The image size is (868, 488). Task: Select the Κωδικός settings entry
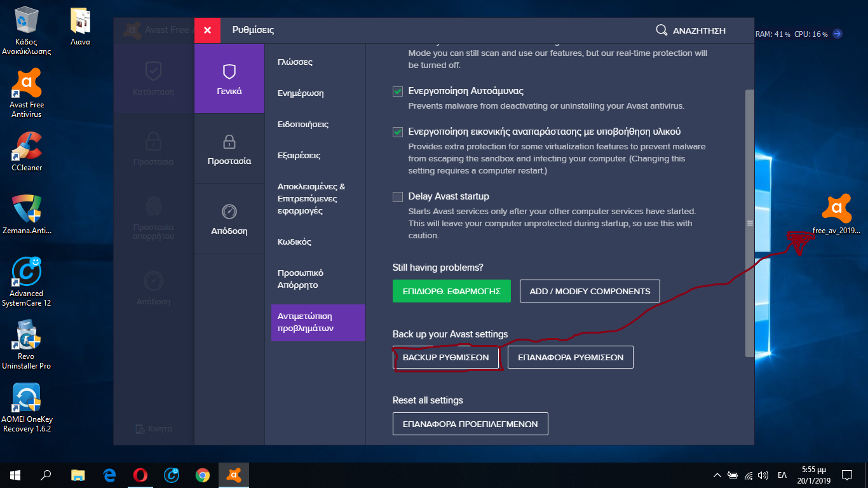coord(294,242)
